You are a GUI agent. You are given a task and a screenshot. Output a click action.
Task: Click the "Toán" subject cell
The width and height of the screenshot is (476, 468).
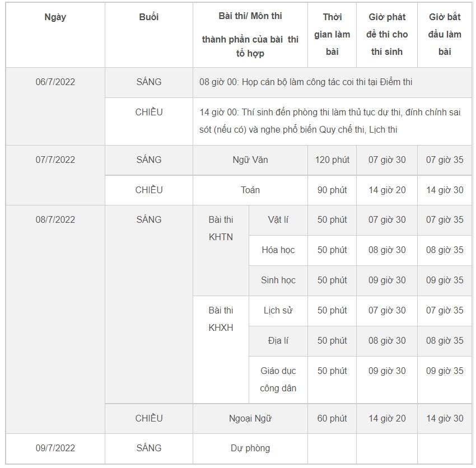pyautogui.click(x=250, y=190)
